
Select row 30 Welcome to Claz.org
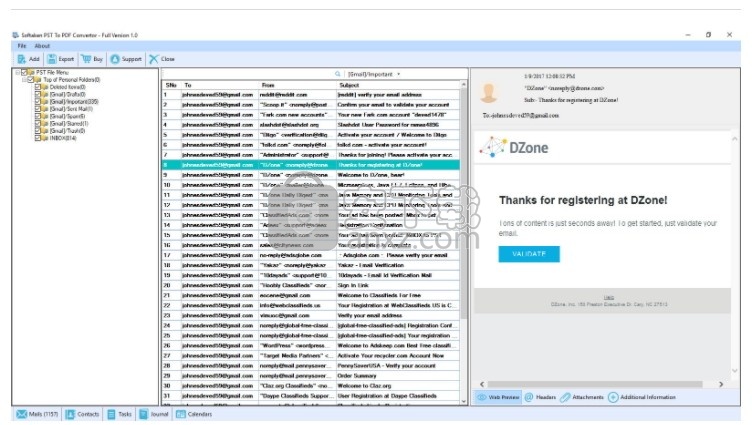[x=311, y=386]
